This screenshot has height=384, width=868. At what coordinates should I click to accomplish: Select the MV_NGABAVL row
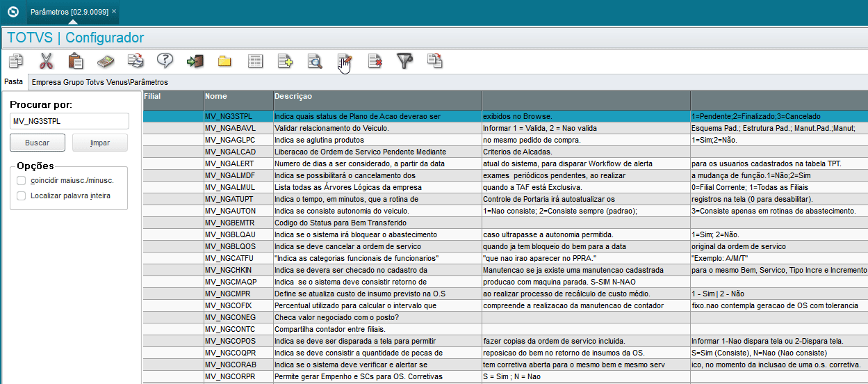coord(505,128)
